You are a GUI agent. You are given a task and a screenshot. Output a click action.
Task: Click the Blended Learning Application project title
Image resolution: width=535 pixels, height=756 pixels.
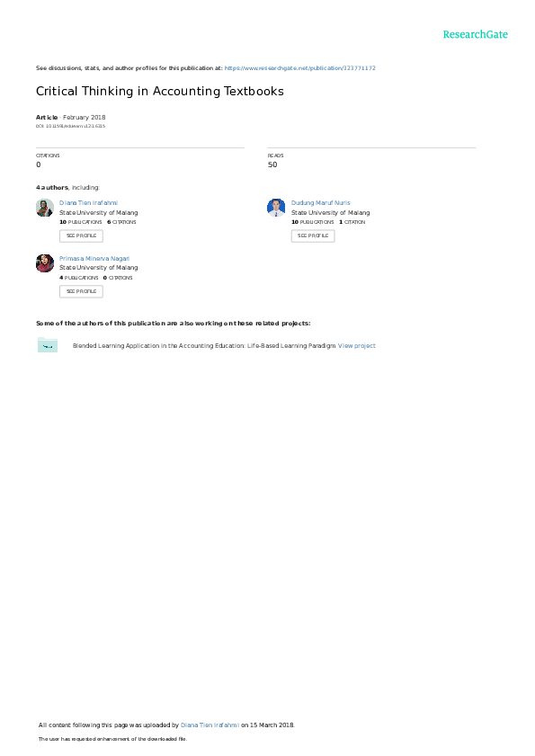[x=204, y=346]
